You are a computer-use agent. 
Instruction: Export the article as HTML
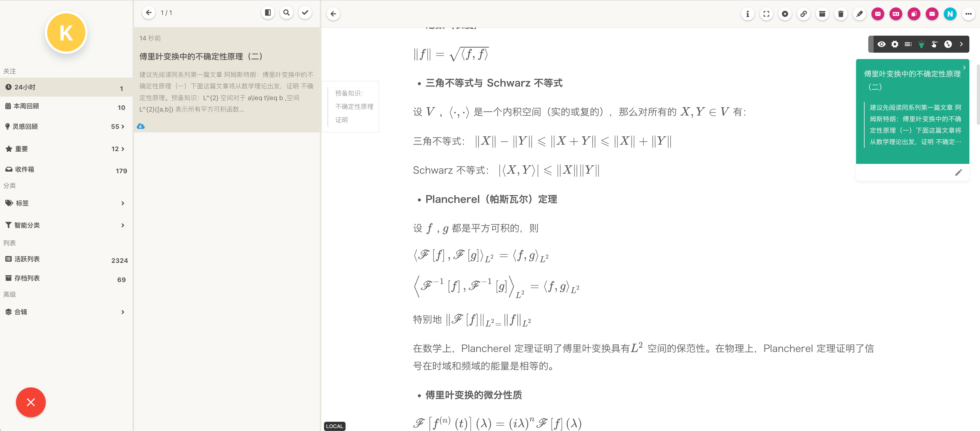[x=878, y=14]
